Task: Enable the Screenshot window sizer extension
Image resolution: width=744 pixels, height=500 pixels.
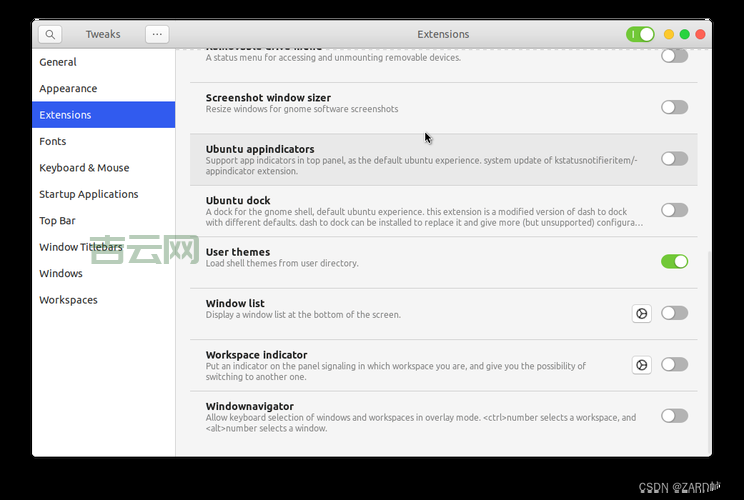Action: (x=674, y=107)
